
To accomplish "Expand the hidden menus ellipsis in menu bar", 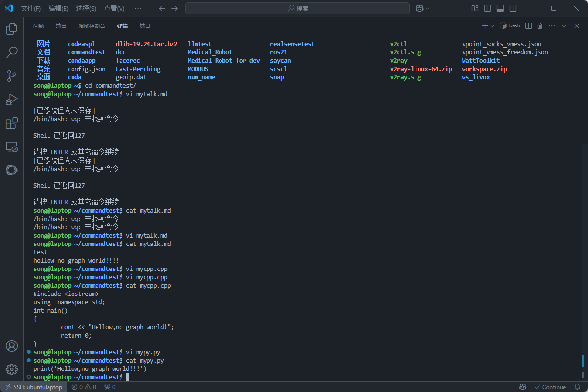I will [x=138, y=8].
